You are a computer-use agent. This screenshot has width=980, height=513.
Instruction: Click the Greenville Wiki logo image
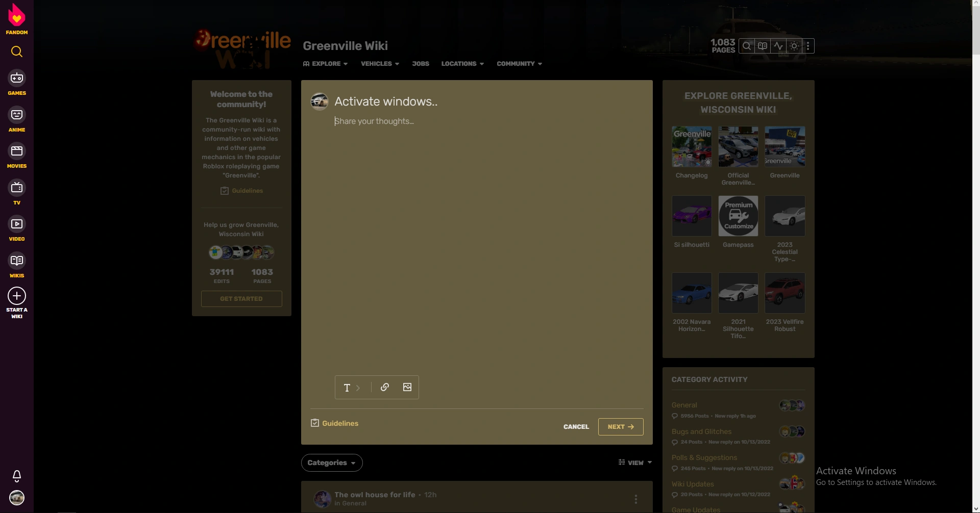click(242, 49)
